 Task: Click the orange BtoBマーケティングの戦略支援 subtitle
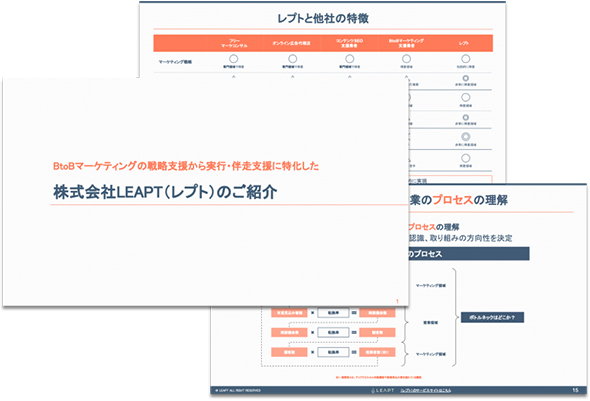click(x=186, y=166)
